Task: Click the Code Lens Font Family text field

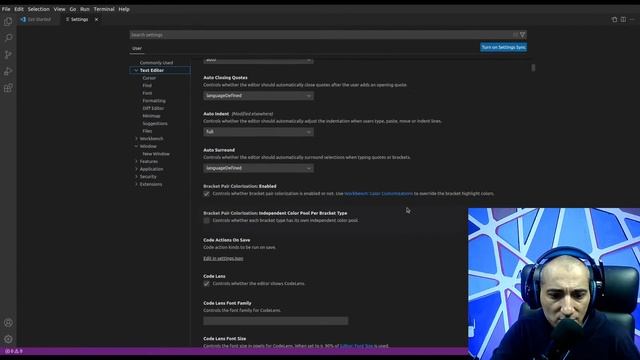Action: [276, 321]
